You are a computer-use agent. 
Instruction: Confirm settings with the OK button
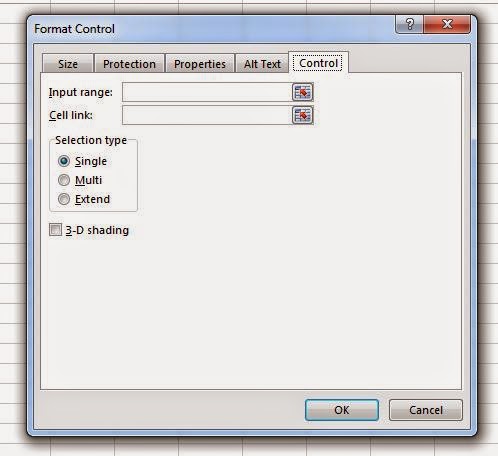tap(342, 410)
